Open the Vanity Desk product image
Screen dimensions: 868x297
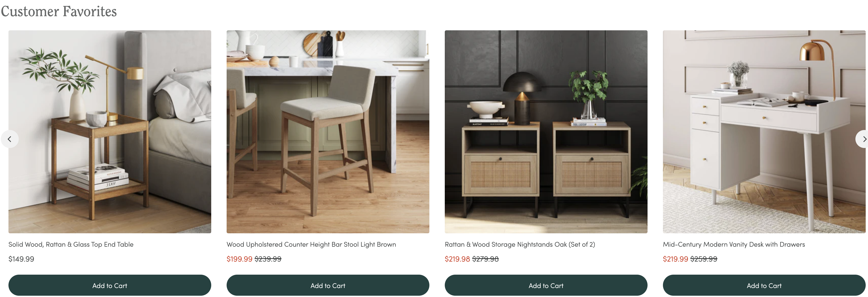coord(764,132)
